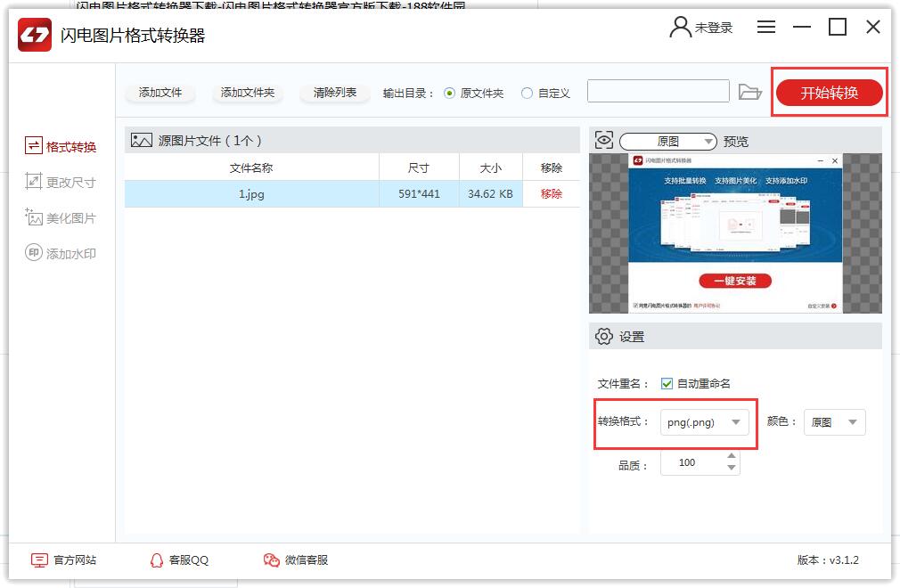Screen dimensions: 900x588
Task: Click the 设置 gear icon
Action: click(x=604, y=337)
